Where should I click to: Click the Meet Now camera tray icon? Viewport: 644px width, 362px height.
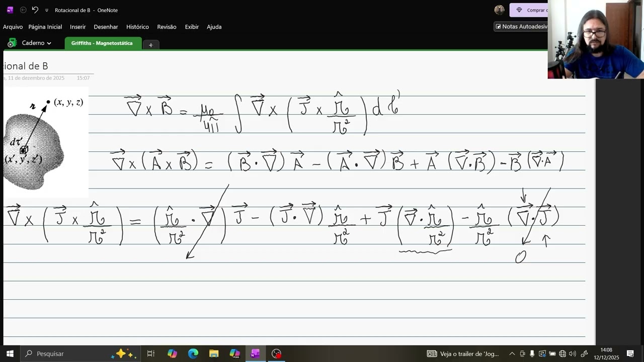[522, 353]
